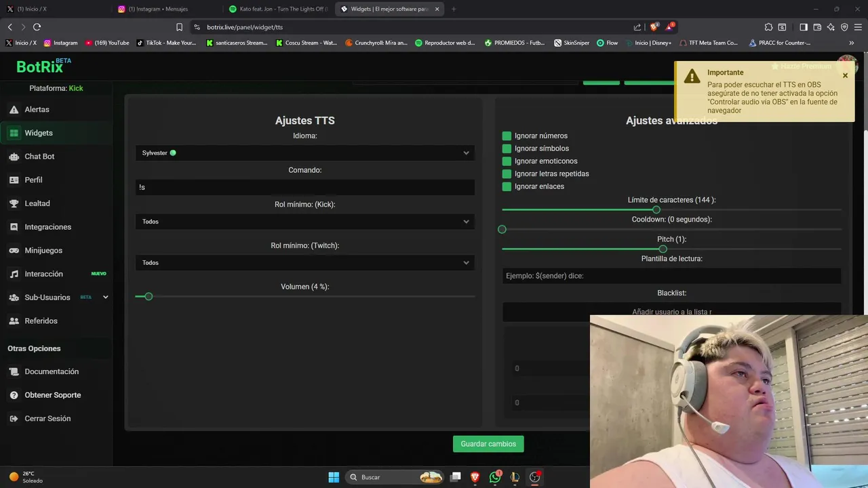868x488 pixels.
Task: Click the Comando input field
Action: coord(304,187)
